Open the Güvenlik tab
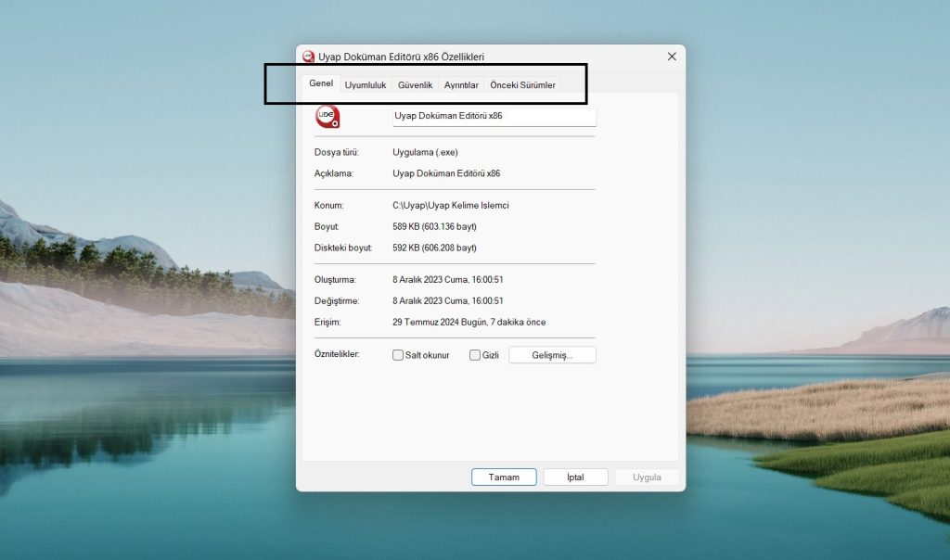Image resolution: width=950 pixels, height=560 pixels. [415, 85]
